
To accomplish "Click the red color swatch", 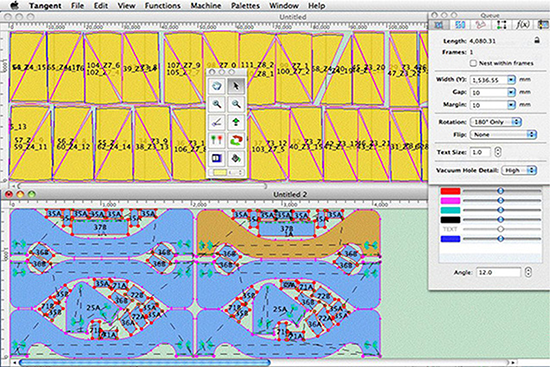I will [x=450, y=191].
